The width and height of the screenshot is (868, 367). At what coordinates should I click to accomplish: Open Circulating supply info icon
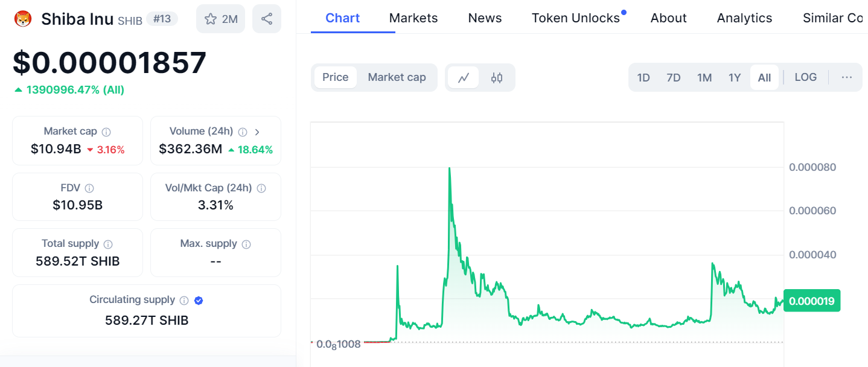point(184,301)
